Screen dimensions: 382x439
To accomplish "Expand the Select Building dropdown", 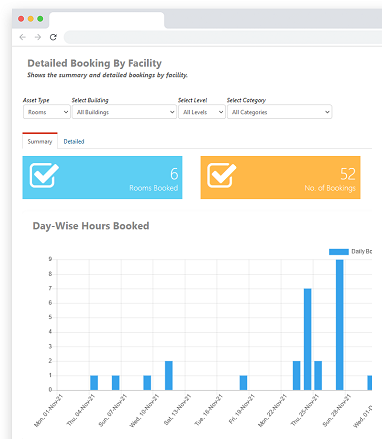I will point(124,112).
